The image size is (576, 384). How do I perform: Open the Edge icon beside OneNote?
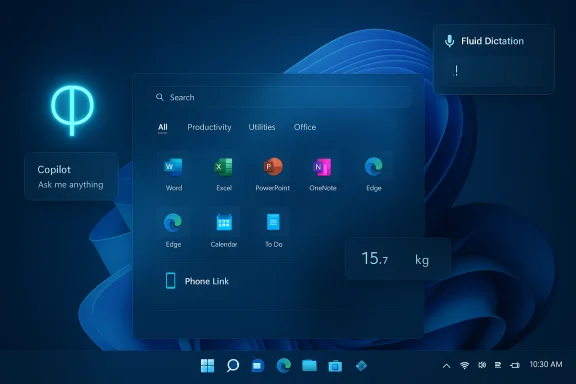(374, 166)
